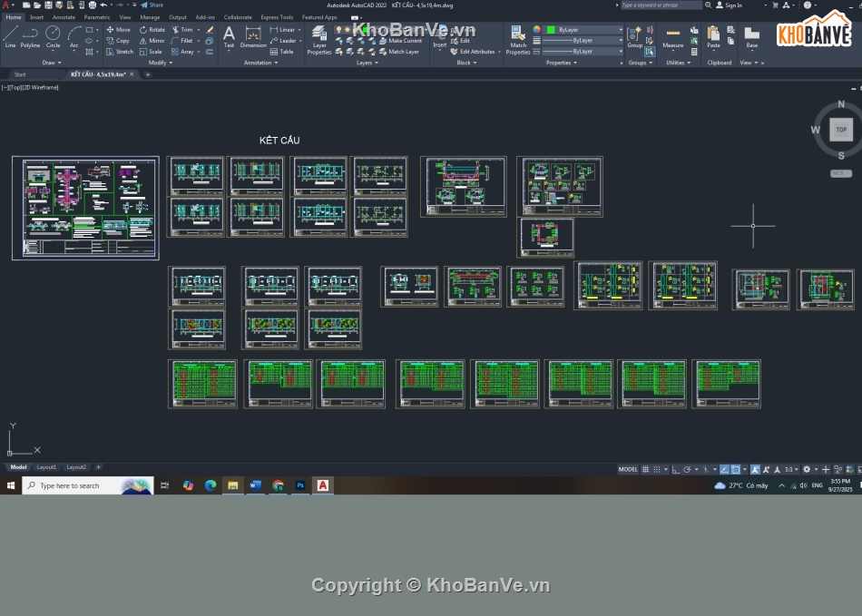
Task: Open the ByLayer color dropdown
Action: pos(584,30)
